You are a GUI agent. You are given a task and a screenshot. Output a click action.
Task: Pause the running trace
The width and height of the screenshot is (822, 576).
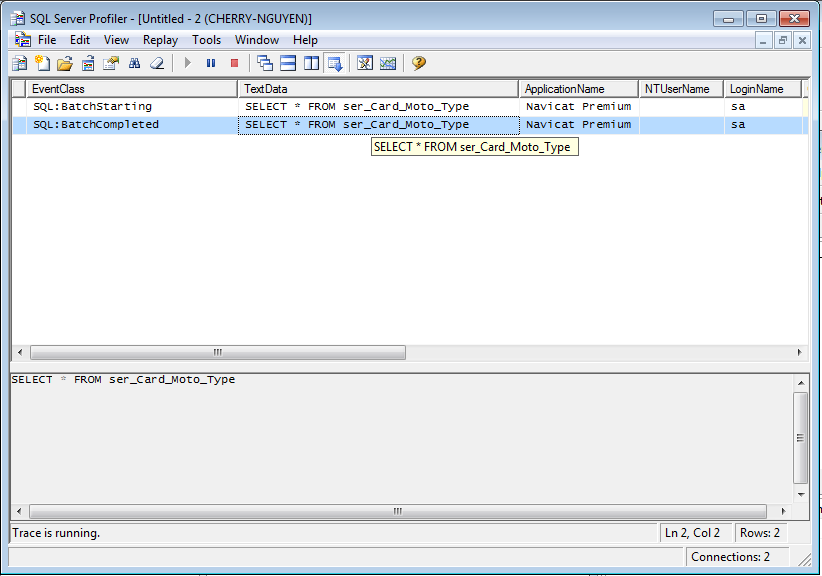tap(211, 63)
